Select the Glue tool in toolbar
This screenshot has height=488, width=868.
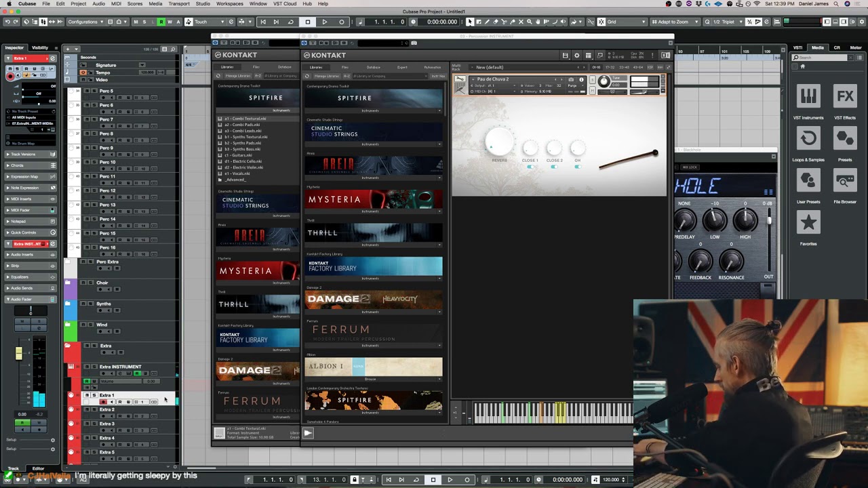tap(513, 22)
